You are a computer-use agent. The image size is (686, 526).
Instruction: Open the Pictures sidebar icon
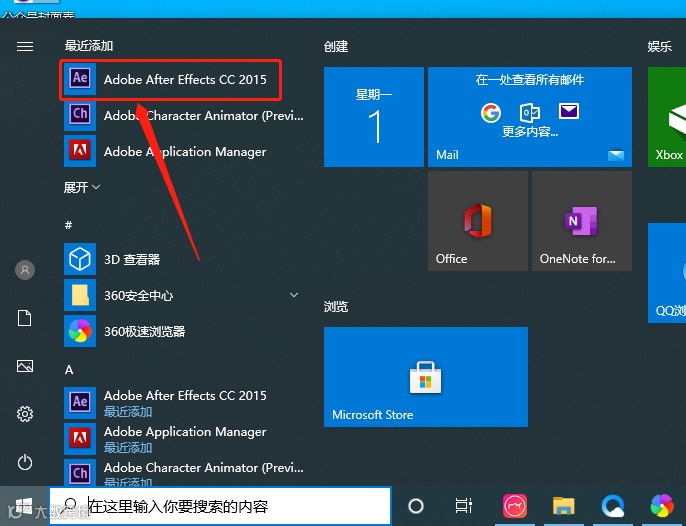coord(24,366)
